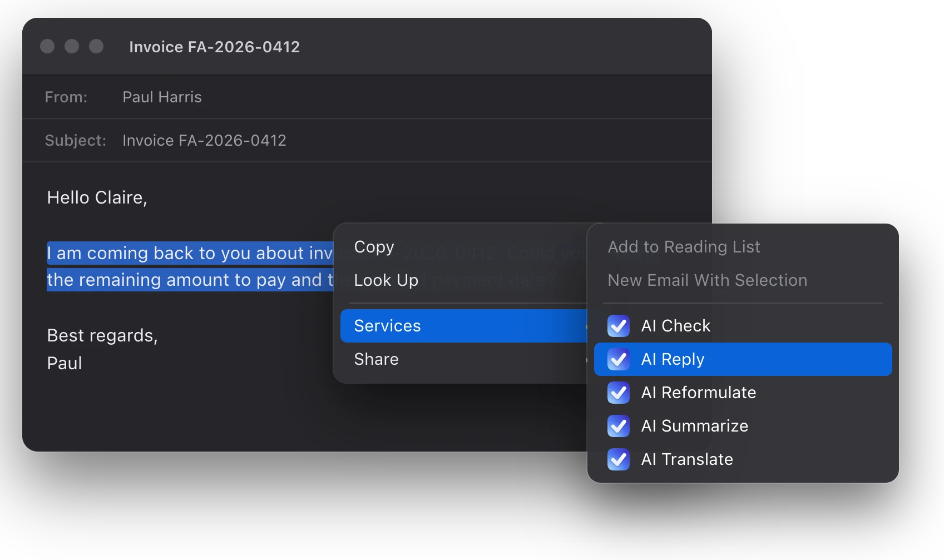The width and height of the screenshot is (944, 560).
Task: Click the Best regards, line
Action: tap(102, 336)
